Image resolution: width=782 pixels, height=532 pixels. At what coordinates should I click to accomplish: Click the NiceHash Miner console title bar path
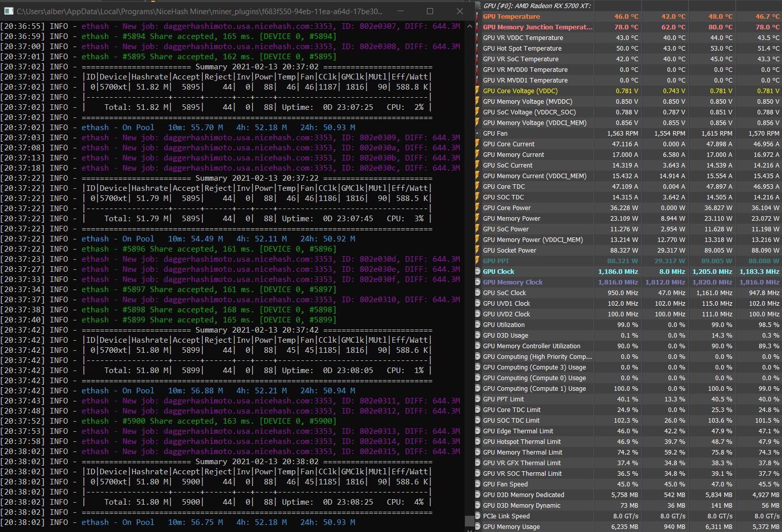pos(200,11)
